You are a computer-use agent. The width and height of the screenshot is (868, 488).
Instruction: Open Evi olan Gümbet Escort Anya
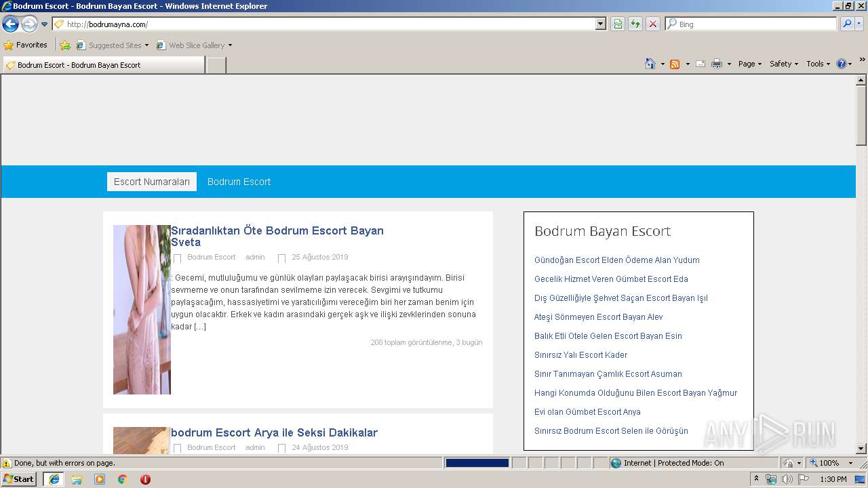(x=587, y=412)
